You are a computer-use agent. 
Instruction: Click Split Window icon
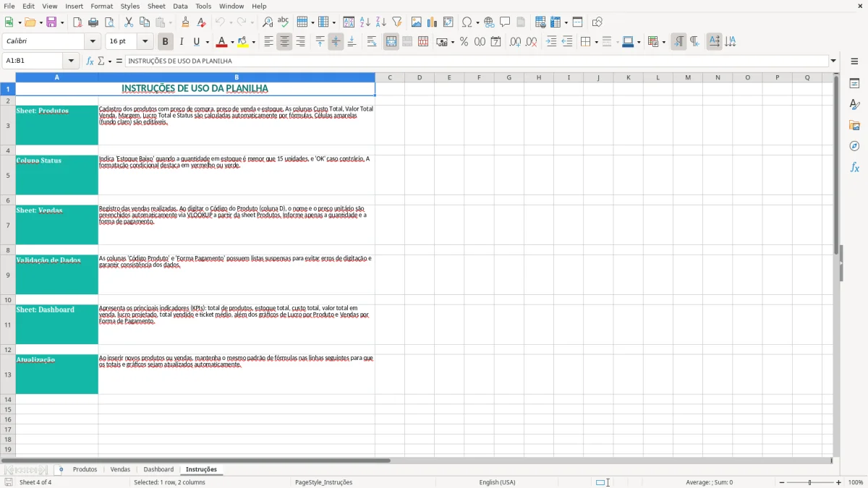point(577,22)
